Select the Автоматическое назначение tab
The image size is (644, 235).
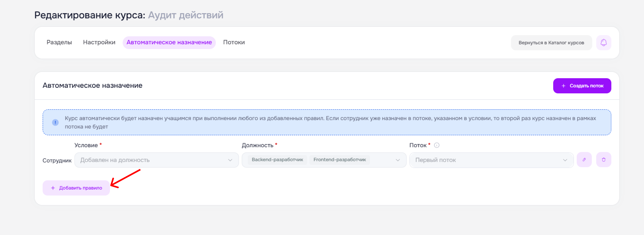pyautogui.click(x=169, y=42)
